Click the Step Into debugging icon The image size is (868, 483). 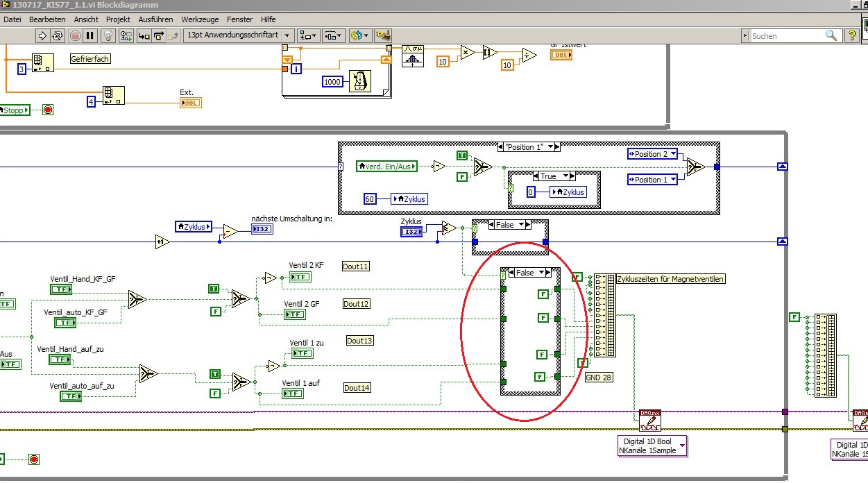144,35
